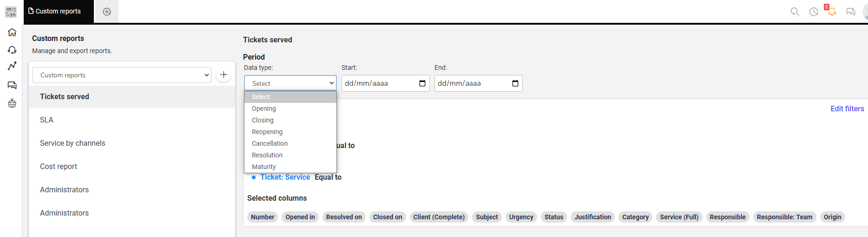This screenshot has height=237, width=868.
Task: Open the notifications bell with badge
Action: point(831,11)
